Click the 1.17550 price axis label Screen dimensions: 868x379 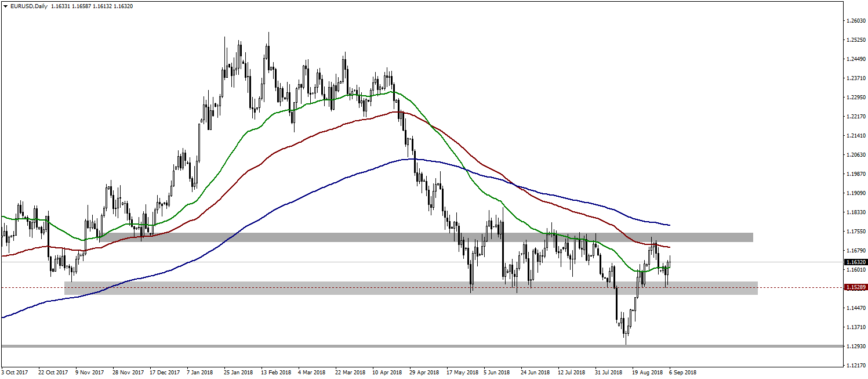tap(856, 232)
